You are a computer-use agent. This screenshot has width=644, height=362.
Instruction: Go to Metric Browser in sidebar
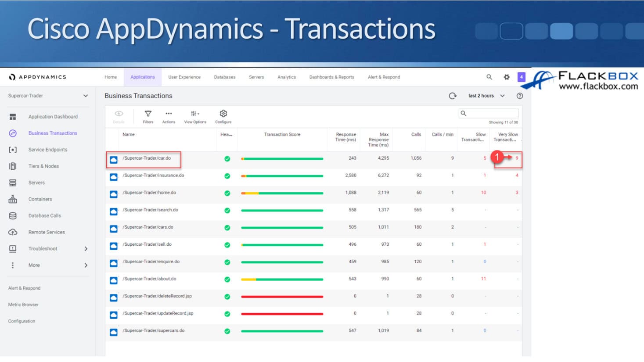click(x=23, y=305)
